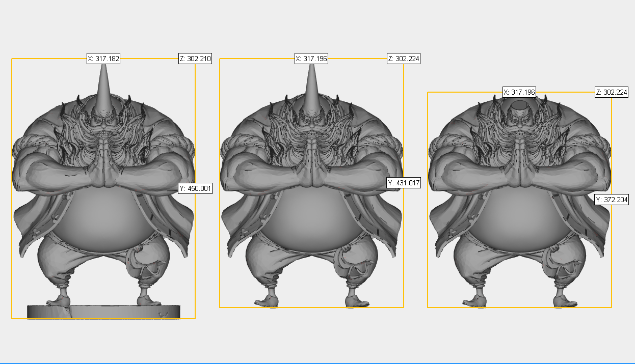The height and width of the screenshot is (364, 635).
Task: Click the praying hands of the middle model
Action: [311, 163]
